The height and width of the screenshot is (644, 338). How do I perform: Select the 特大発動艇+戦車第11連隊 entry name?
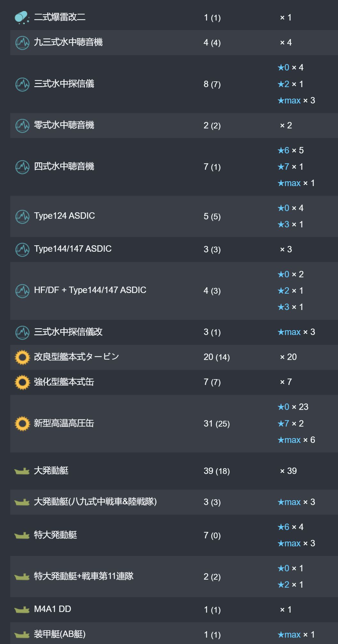click(x=84, y=576)
